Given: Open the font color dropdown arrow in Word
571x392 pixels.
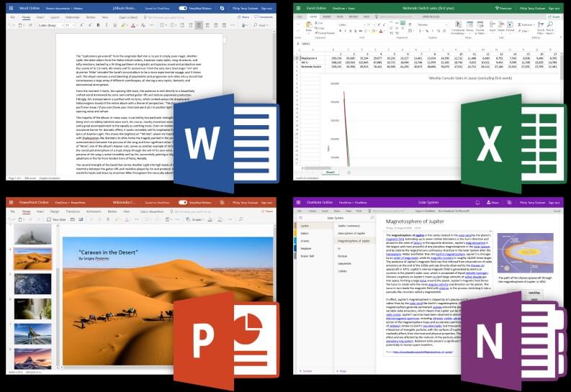Looking at the screenshot, I should pyautogui.click(x=138, y=25).
